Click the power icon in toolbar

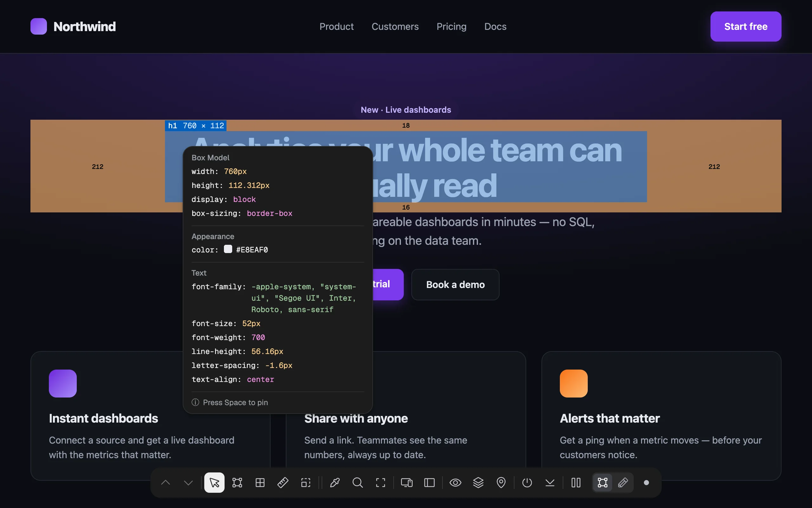pyautogui.click(x=527, y=483)
